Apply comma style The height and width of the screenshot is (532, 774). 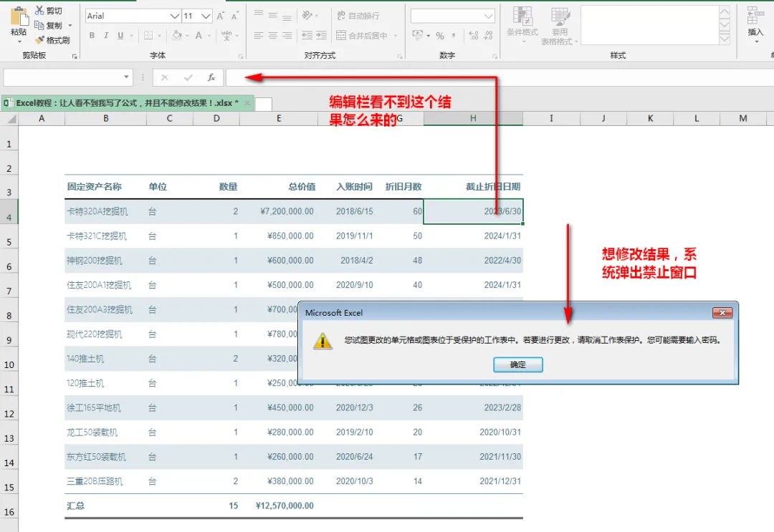coord(454,36)
